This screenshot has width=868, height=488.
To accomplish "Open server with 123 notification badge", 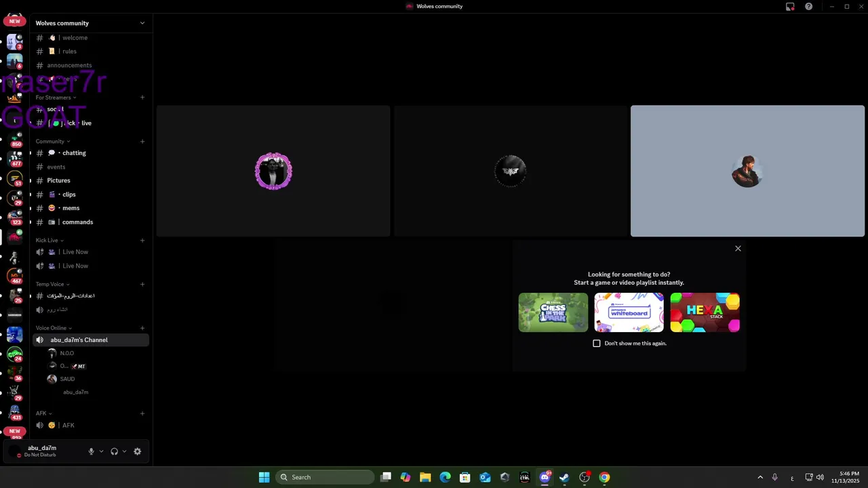I will click(15, 218).
